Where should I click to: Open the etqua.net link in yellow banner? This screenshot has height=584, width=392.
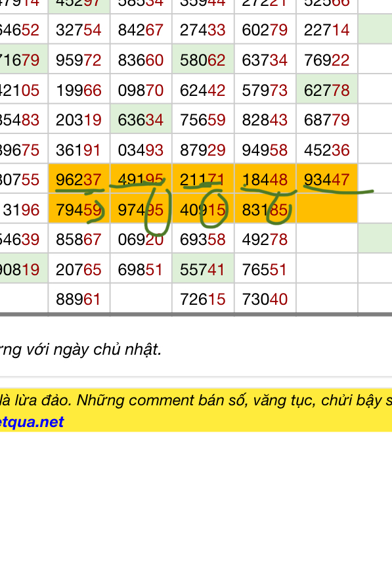coord(32,422)
